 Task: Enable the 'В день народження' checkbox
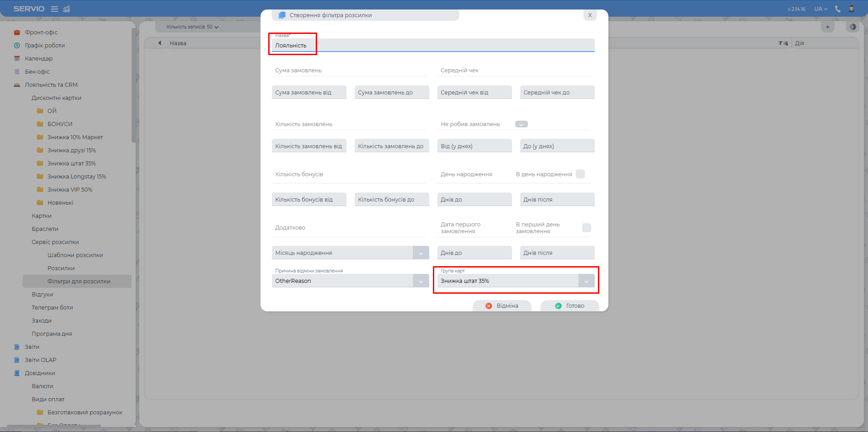click(580, 174)
